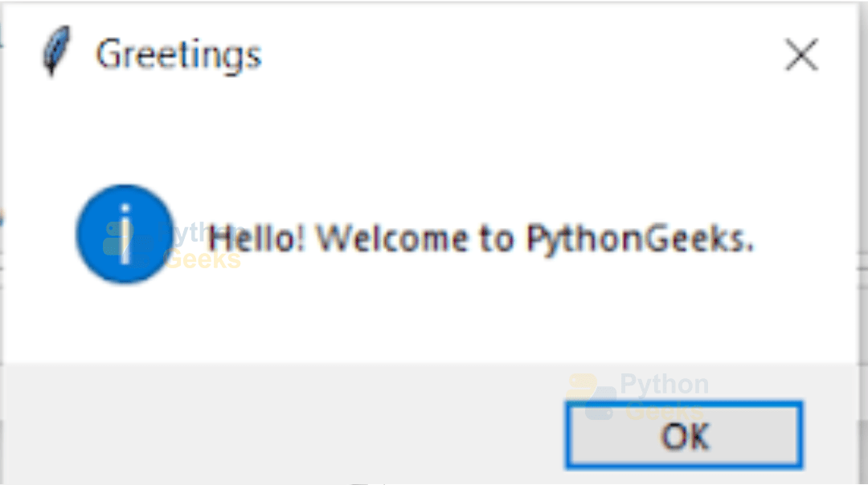This screenshot has width=868, height=485.
Task: Click the empty title bar area after Greetings
Action: pos(520,55)
